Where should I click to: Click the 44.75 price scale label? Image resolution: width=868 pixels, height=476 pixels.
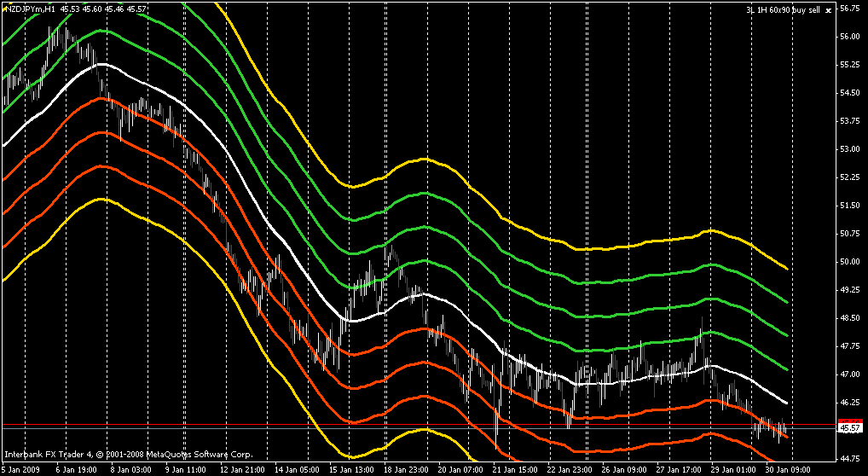[x=850, y=458]
